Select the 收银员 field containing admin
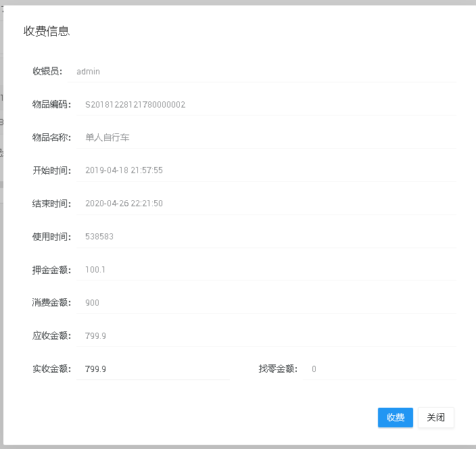Screen dimensions: 476x449 coord(262,72)
